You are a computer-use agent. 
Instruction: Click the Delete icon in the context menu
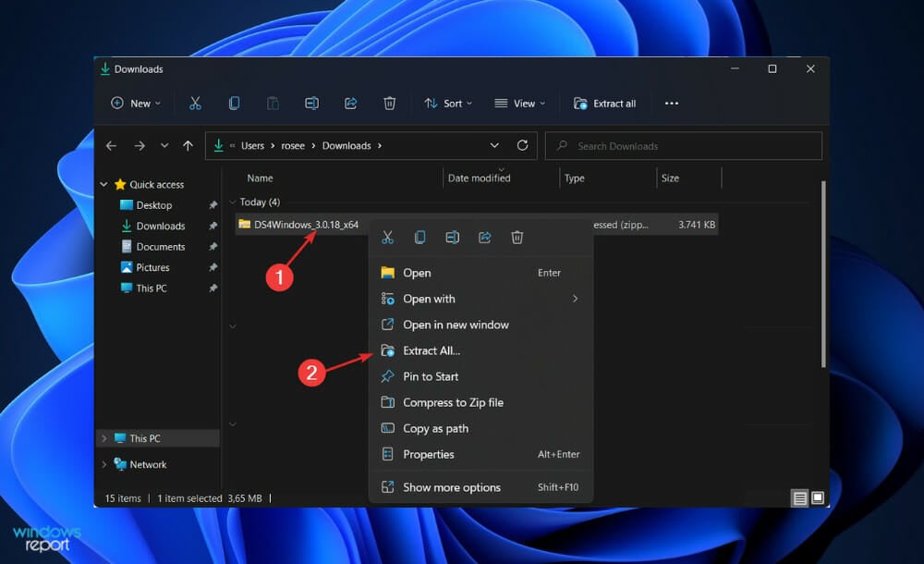point(517,238)
